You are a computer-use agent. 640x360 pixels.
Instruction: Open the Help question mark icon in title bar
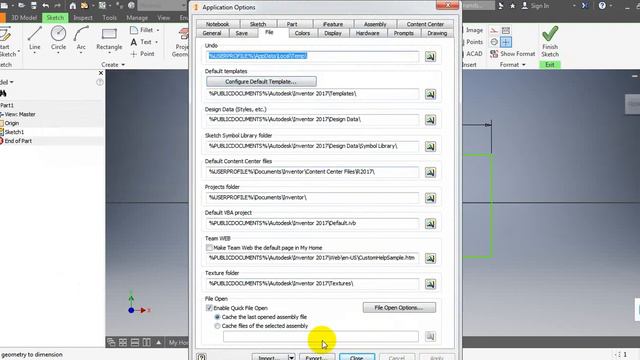tap(602, 6)
